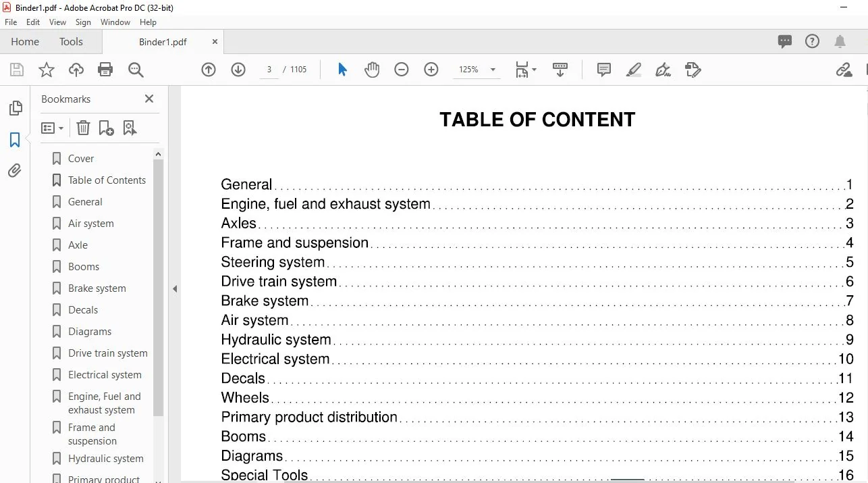Save the file with the floppy disk icon
868x483 pixels.
(x=17, y=70)
